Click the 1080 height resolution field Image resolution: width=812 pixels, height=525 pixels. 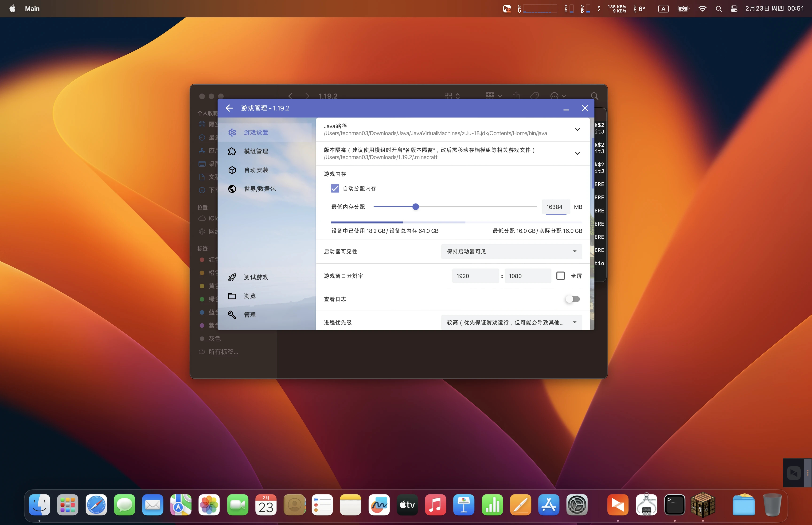click(527, 276)
